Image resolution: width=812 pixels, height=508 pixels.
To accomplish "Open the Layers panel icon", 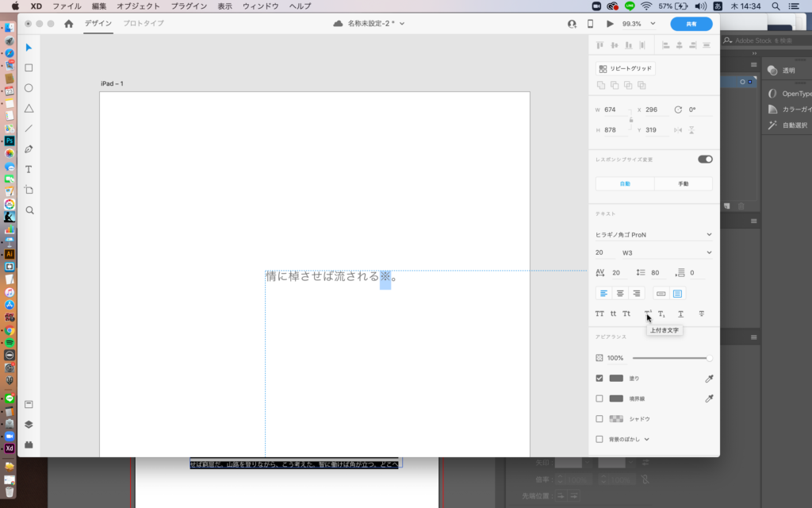I will 29,425.
